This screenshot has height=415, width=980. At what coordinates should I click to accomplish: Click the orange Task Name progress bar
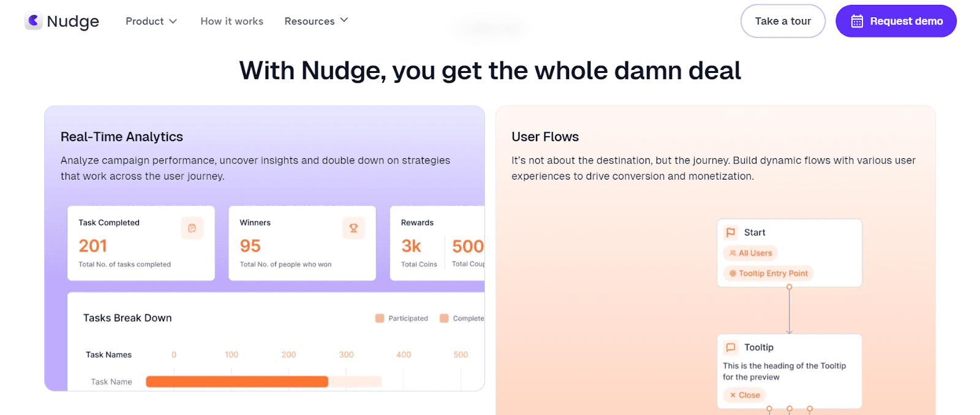tap(237, 382)
